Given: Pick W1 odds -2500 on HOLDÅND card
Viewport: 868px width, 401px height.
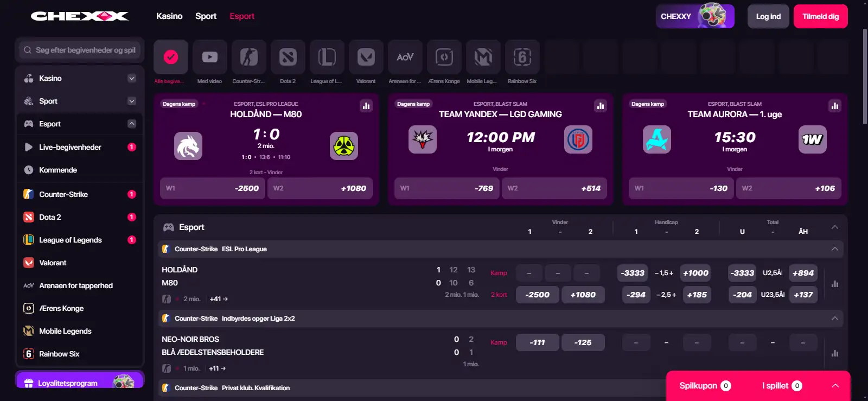Looking at the screenshot, I should 212,188.
